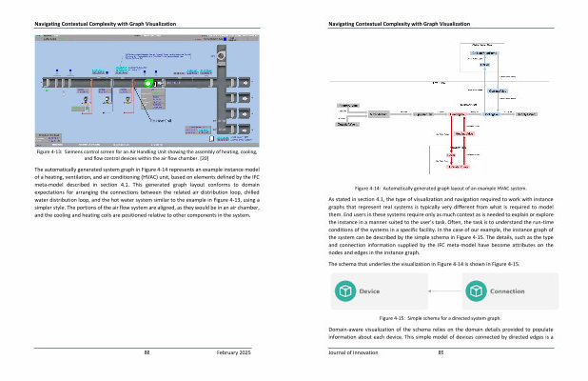The image size is (588, 381).
Task: Click the bottom arrow button on Siemens screen
Action: point(243,127)
